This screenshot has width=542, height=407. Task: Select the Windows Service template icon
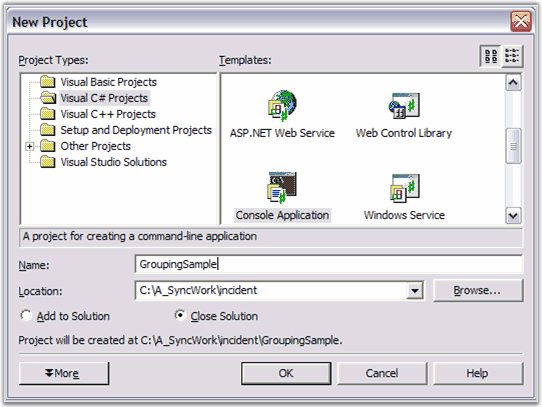(x=404, y=188)
